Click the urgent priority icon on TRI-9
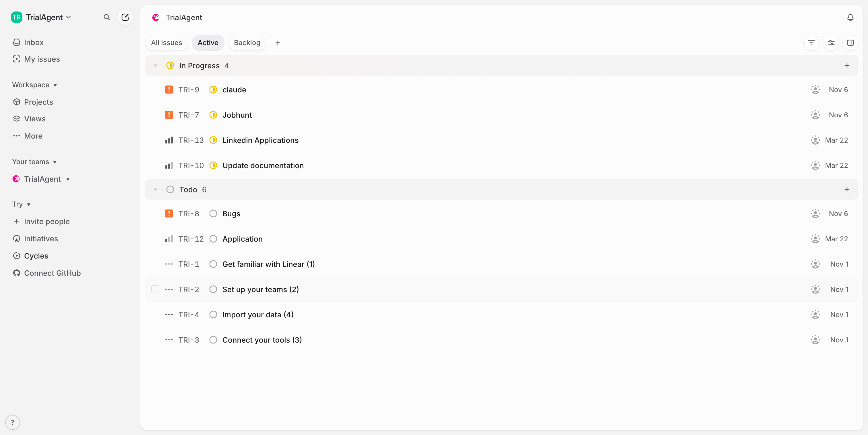This screenshot has height=435, width=868. point(169,89)
